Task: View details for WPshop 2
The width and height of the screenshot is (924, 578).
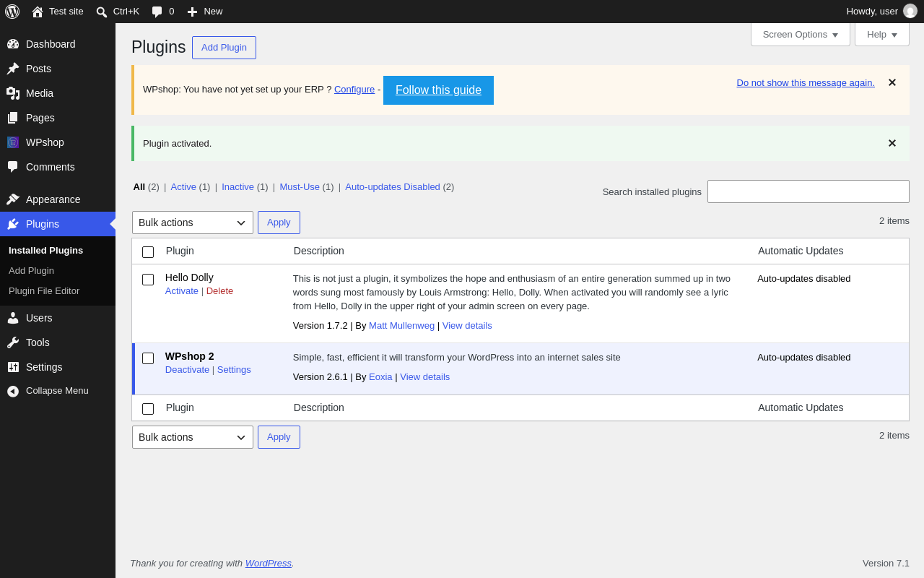Action: pyautogui.click(x=424, y=377)
